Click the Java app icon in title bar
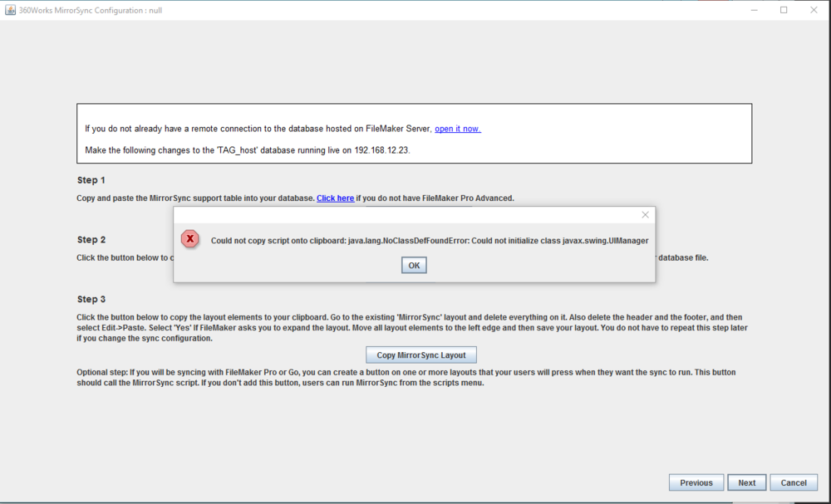The width and height of the screenshot is (831, 504). pos(10,10)
